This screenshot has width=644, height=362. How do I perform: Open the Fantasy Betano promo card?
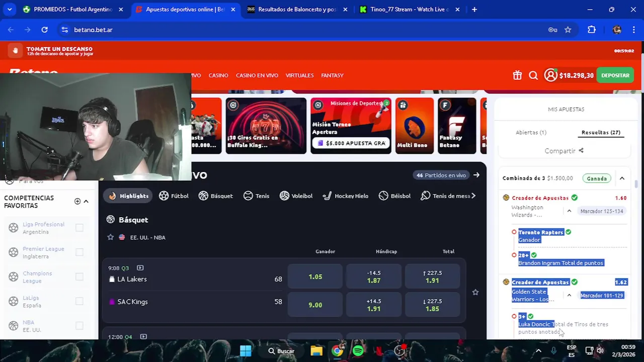(457, 126)
